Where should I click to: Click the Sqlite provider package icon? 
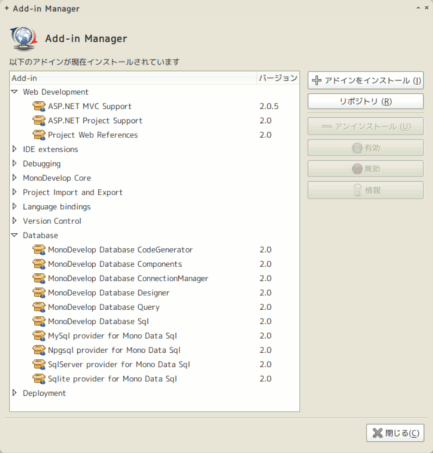pyautogui.click(x=39, y=379)
